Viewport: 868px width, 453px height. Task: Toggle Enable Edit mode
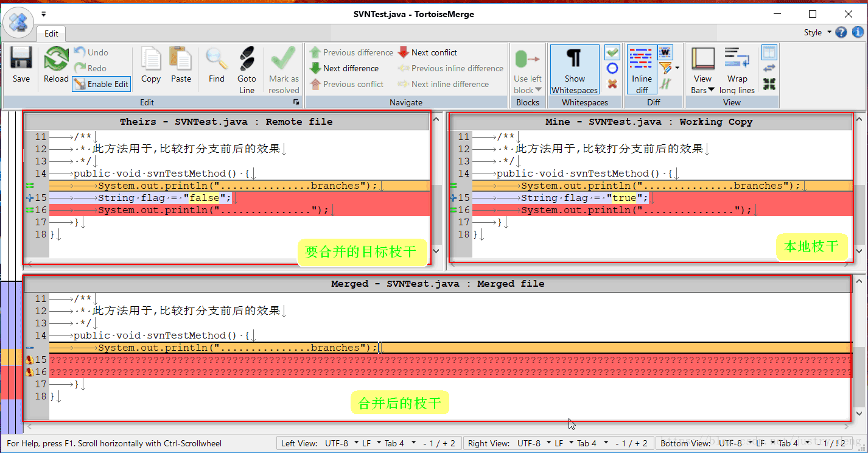pyautogui.click(x=101, y=84)
